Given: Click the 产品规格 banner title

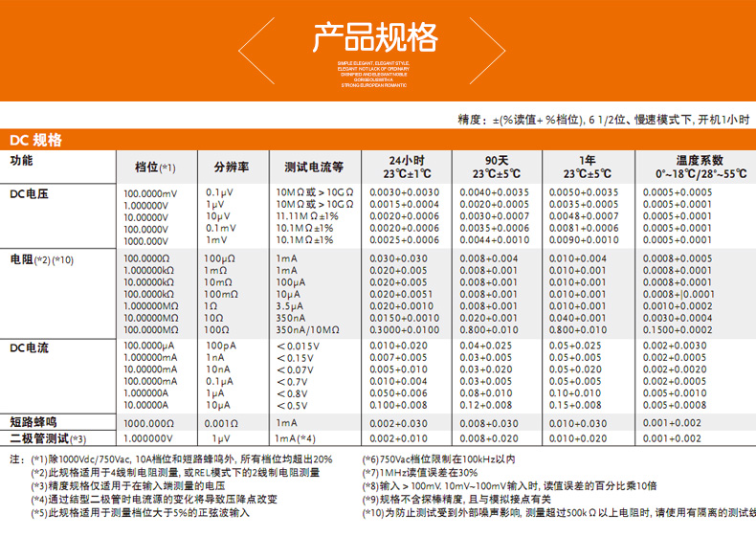Looking at the screenshot, I should click(376, 37).
